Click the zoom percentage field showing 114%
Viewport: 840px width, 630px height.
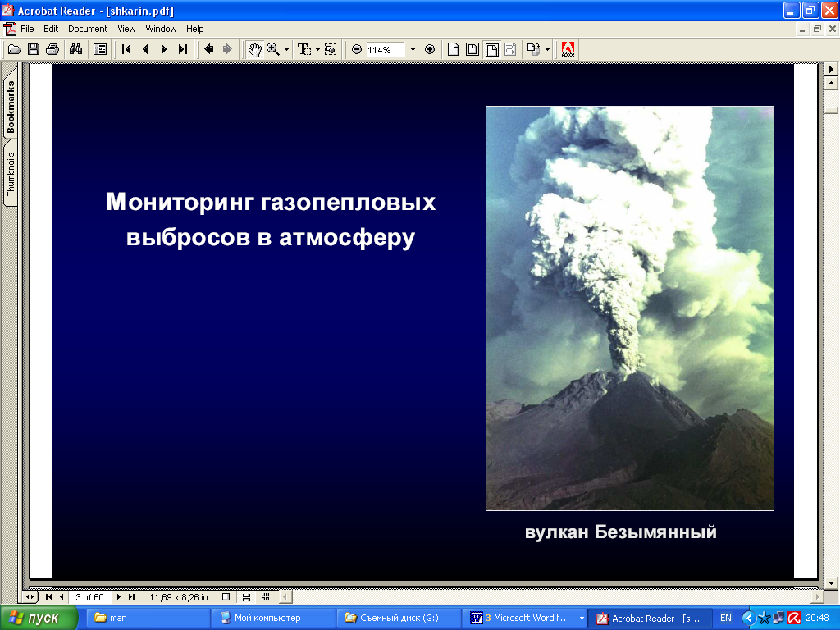point(385,50)
